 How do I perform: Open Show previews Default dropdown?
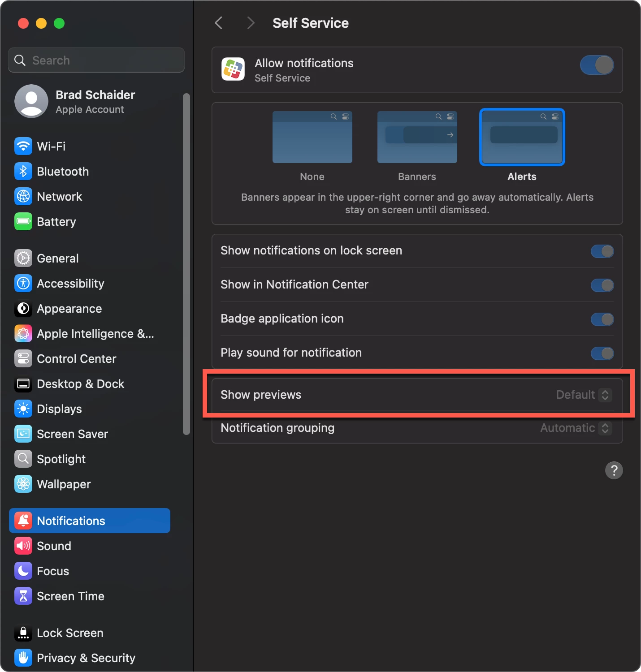(x=584, y=395)
